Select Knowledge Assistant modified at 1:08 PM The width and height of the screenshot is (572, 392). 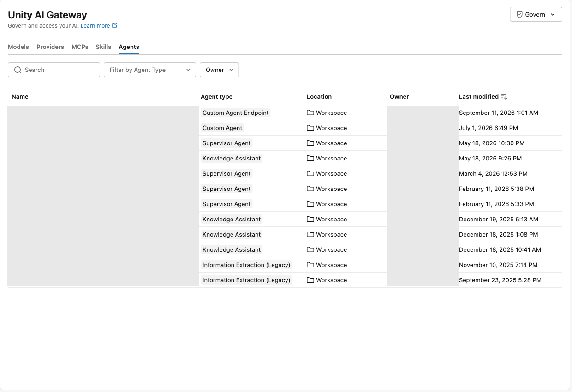click(x=285, y=234)
